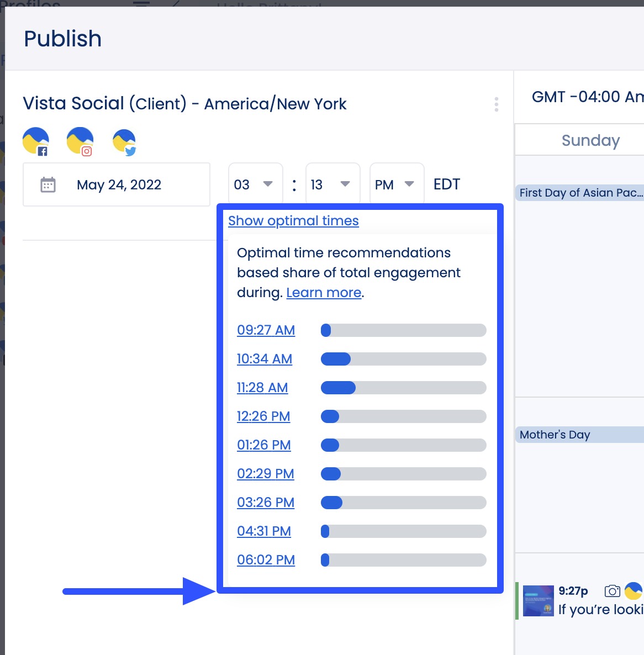Select the Facebook profile avatar icon
644x655 pixels.
(x=36, y=141)
